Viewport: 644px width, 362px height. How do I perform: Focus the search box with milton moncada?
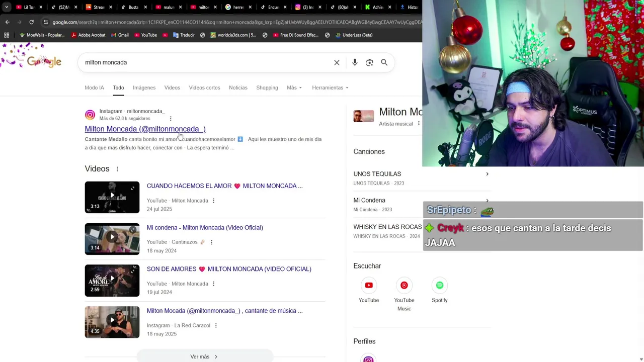pyautogui.click(x=206, y=62)
